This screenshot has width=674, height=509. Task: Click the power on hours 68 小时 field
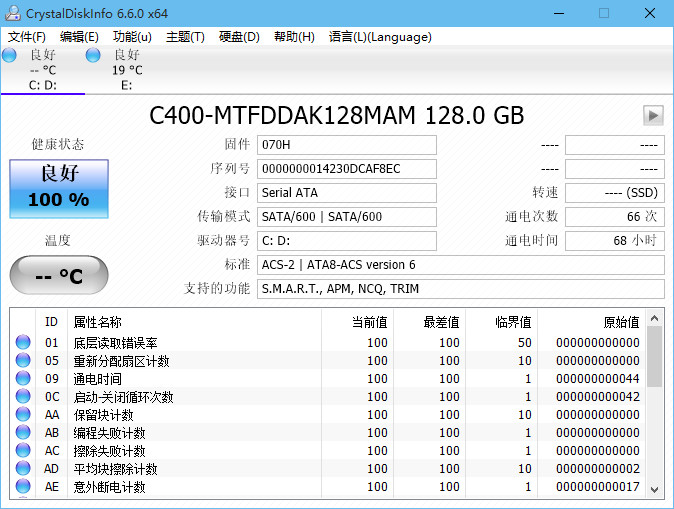615,241
